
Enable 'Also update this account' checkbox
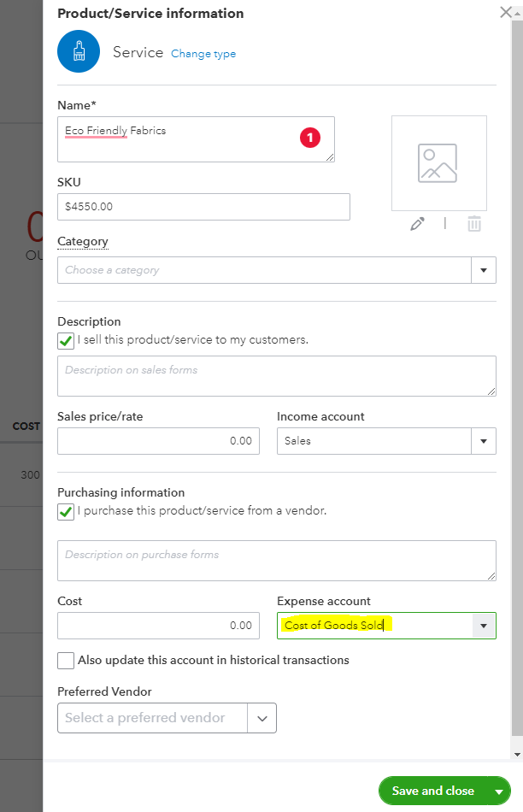click(66, 661)
